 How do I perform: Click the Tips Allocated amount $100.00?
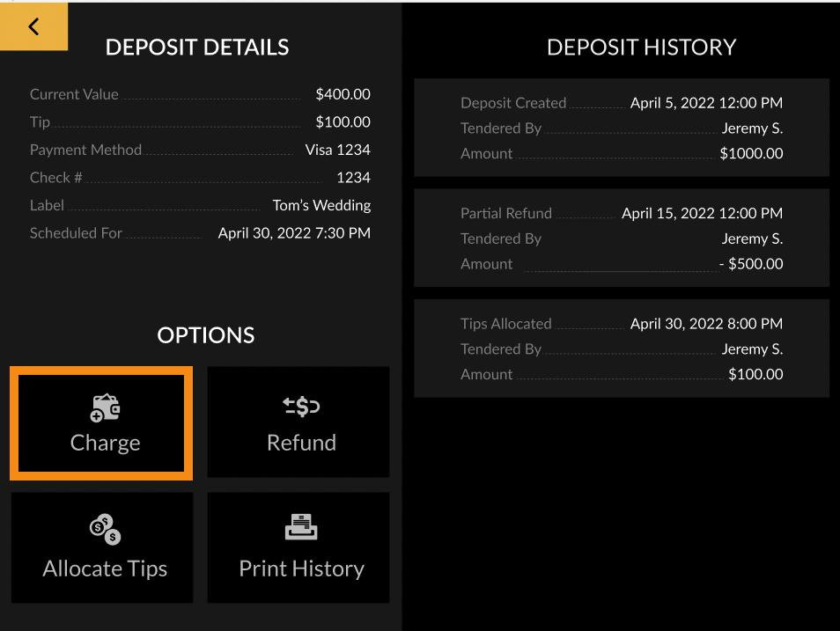755,374
